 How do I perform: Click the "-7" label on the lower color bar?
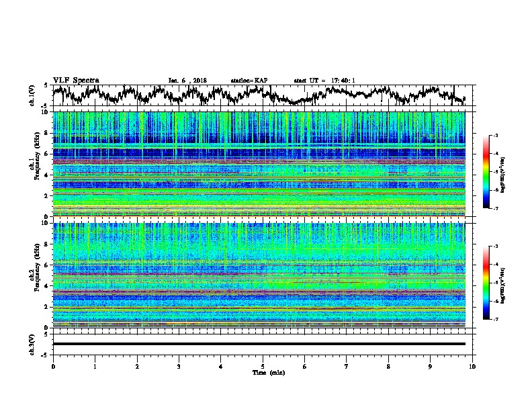coord(496,319)
